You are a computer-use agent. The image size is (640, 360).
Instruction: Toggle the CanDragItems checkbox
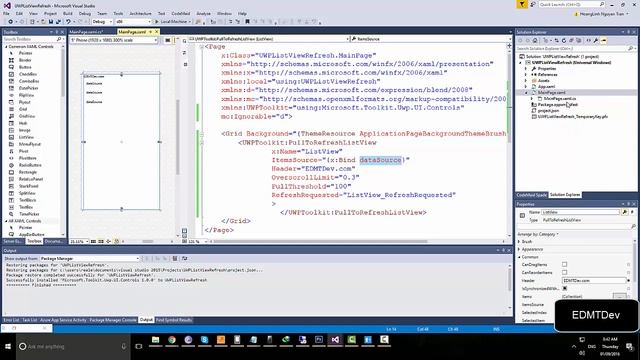(564, 264)
